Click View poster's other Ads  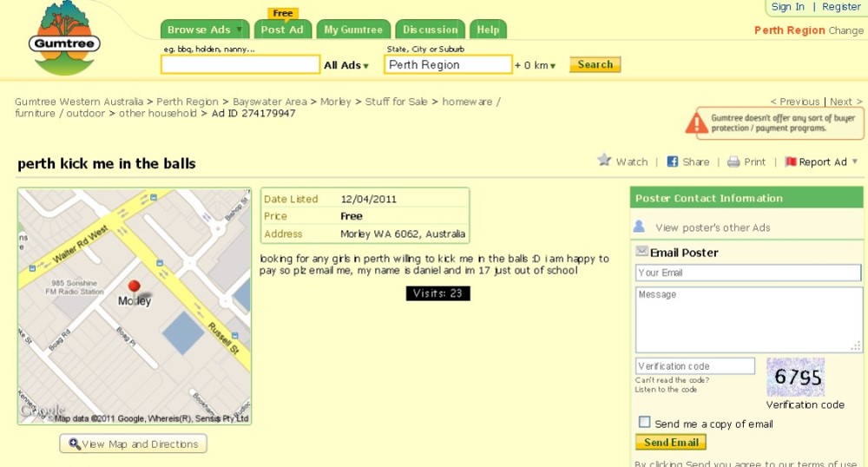[x=713, y=227]
